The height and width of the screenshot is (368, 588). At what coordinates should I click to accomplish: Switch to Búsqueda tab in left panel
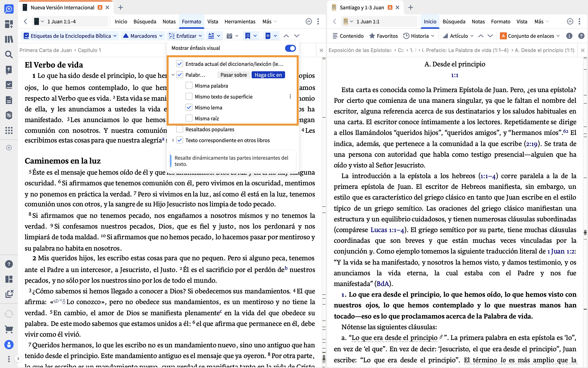[145, 21]
